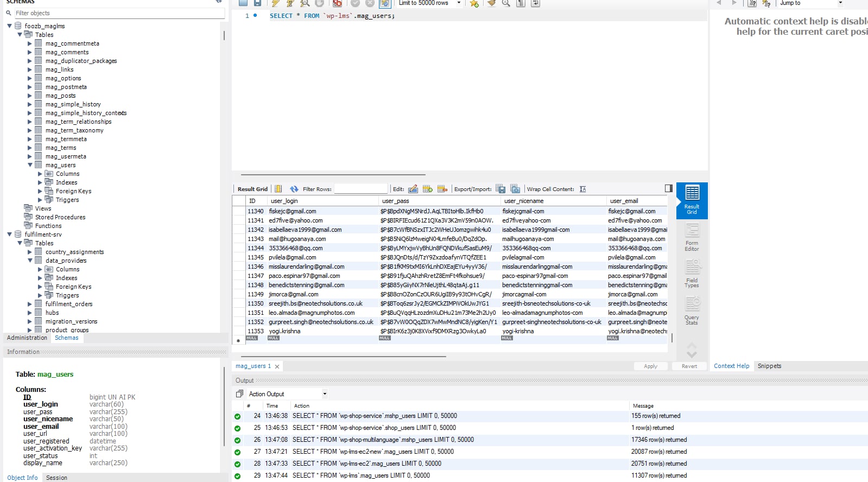
Task: Close the mag_users 1 result tab
Action: click(277, 366)
